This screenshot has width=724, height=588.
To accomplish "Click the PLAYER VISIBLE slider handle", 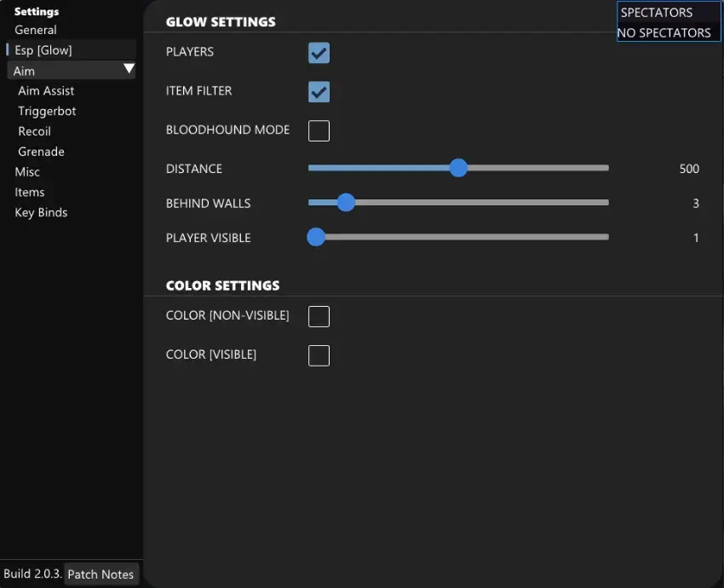I will [x=316, y=237].
